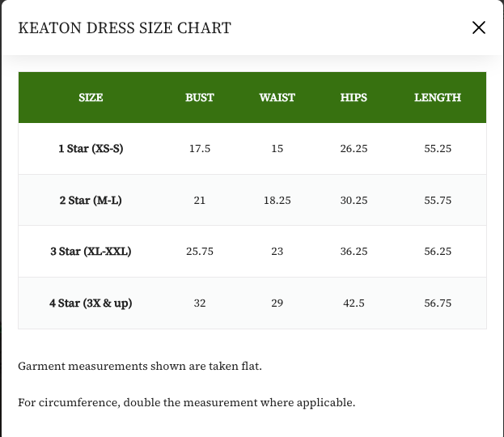Image resolution: width=504 pixels, height=437 pixels.
Task: Click the 18.25 waist value
Action: 277,201
